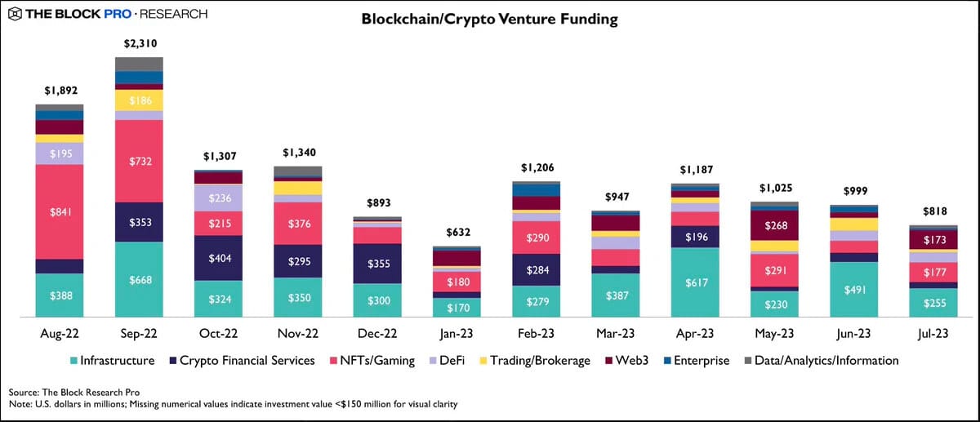Click the May-23 $268 Web3 segment
The image size is (980, 422).
(x=774, y=225)
